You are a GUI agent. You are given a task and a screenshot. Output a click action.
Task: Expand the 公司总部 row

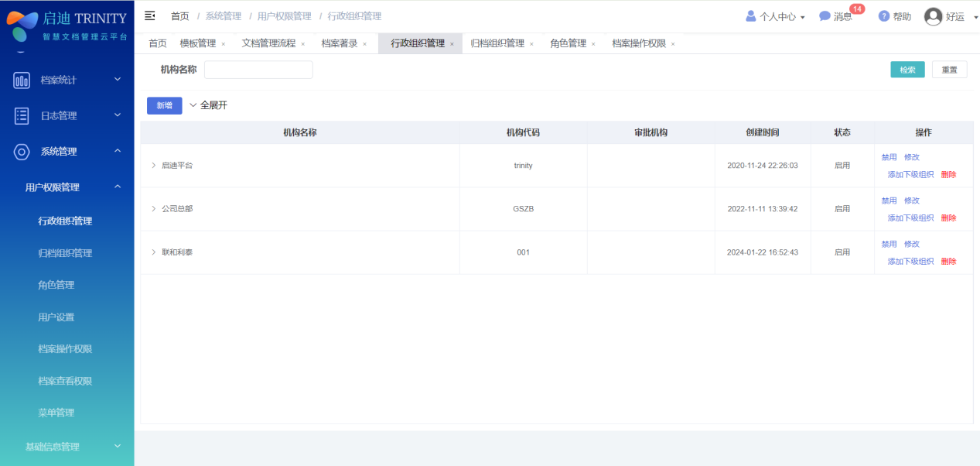click(153, 209)
